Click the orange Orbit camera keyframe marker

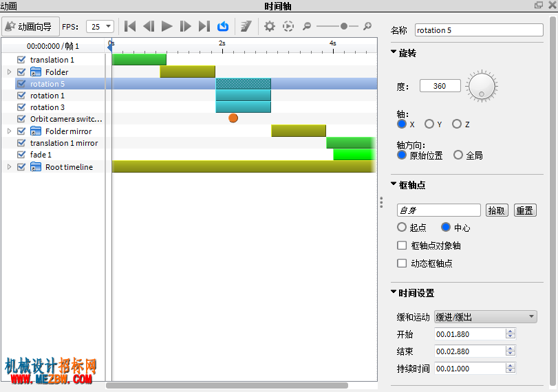233,118
